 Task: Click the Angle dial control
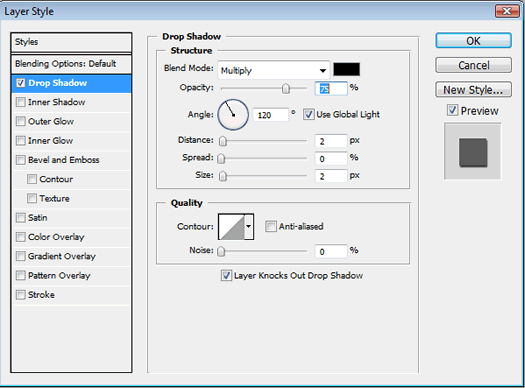[233, 114]
